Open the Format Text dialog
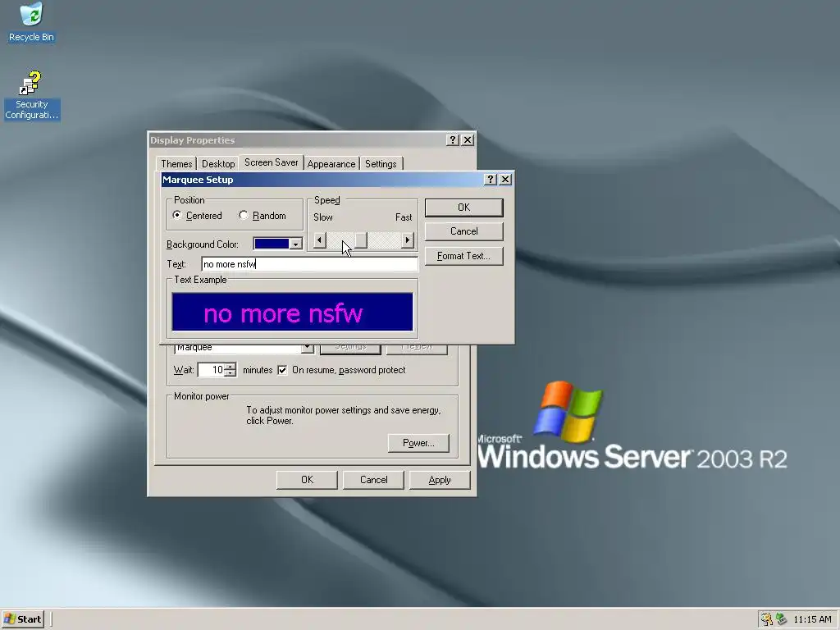The width and height of the screenshot is (840, 630). coord(464,256)
